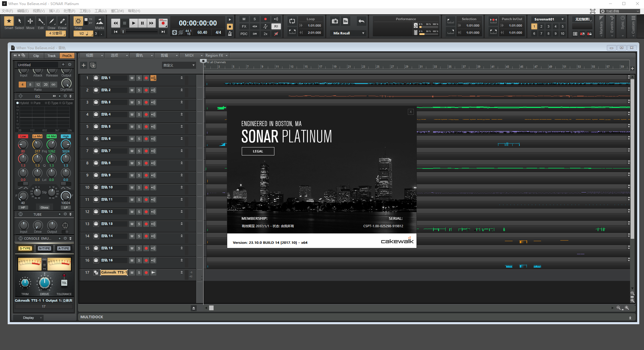The height and width of the screenshot is (350, 644).
Task: Pause the transport
Action: tap(142, 23)
